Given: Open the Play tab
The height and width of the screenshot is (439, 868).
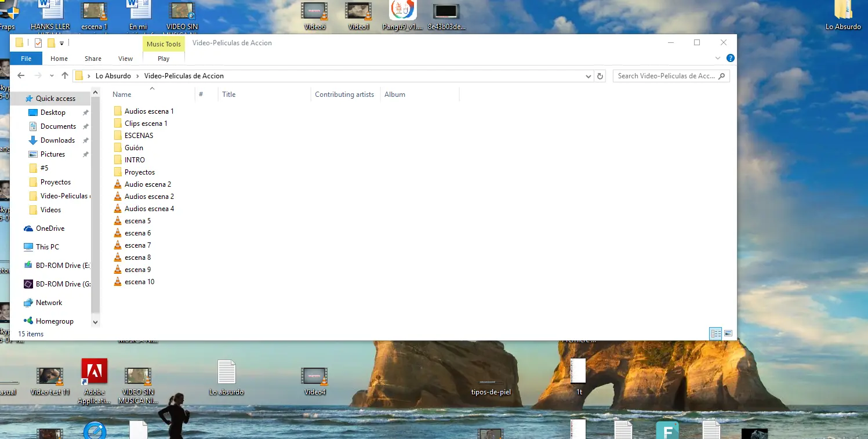Looking at the screenshot, I should pos(164,59).
